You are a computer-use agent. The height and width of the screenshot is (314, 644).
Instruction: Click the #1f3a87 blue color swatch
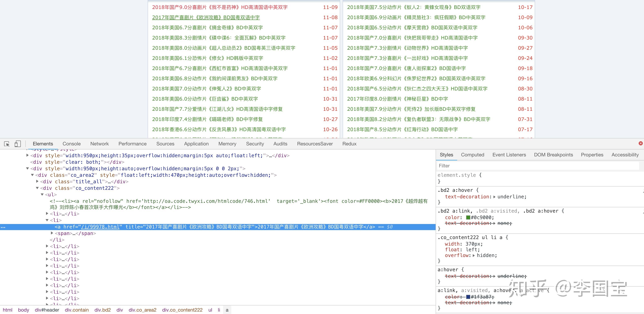tap(468, 297)
